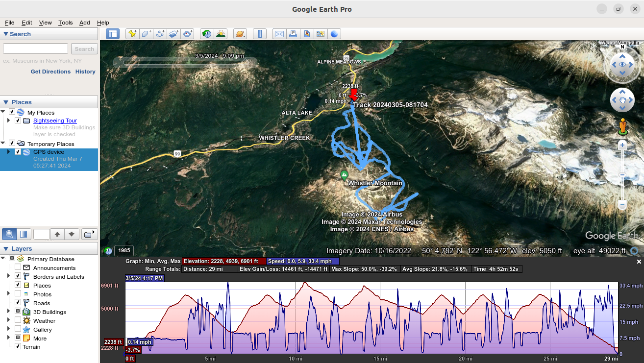Move selected place down in list
The image size is (644, 363).
72,234
